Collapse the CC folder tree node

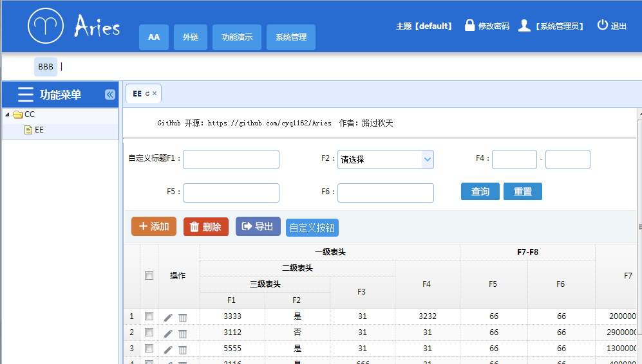pyautogui.click(x=7, y=114)
